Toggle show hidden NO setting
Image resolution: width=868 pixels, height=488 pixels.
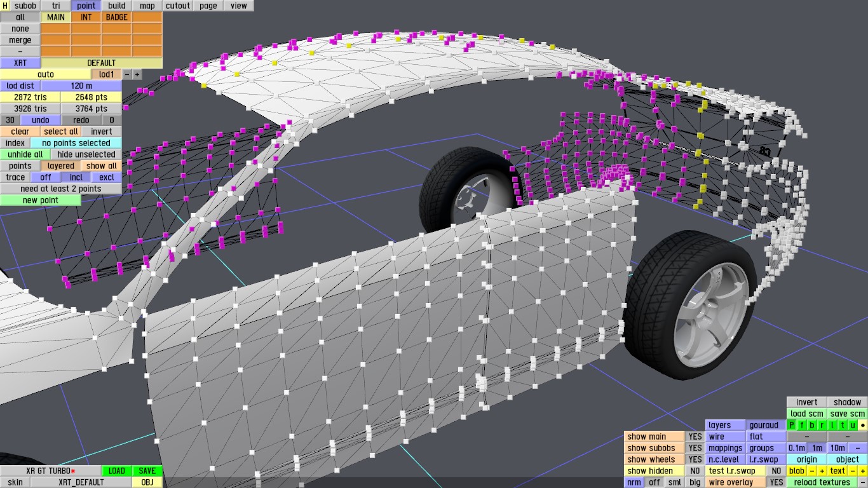695,471
